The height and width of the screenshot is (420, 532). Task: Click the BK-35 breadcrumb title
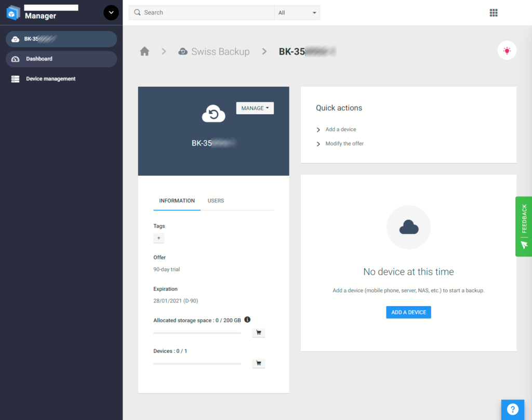click(307, 51)
